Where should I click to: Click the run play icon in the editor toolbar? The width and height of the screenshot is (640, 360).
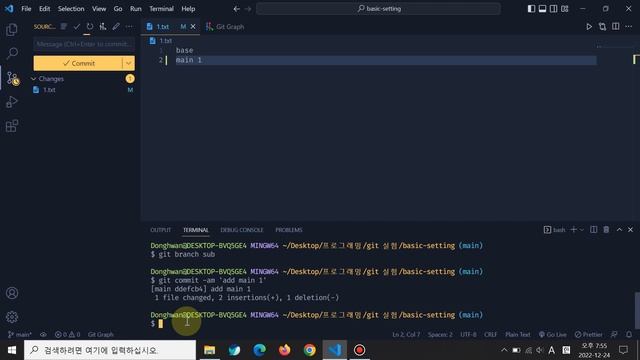589,27
